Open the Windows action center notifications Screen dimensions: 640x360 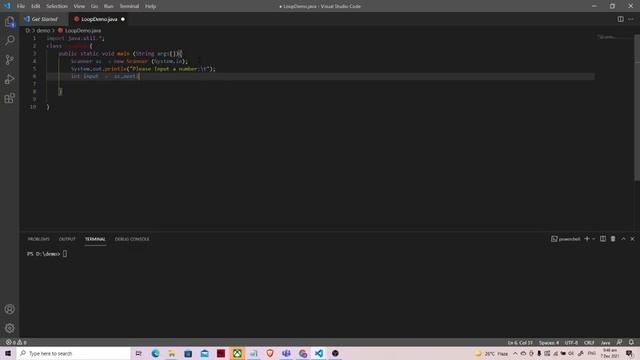(x=629, y=353)
